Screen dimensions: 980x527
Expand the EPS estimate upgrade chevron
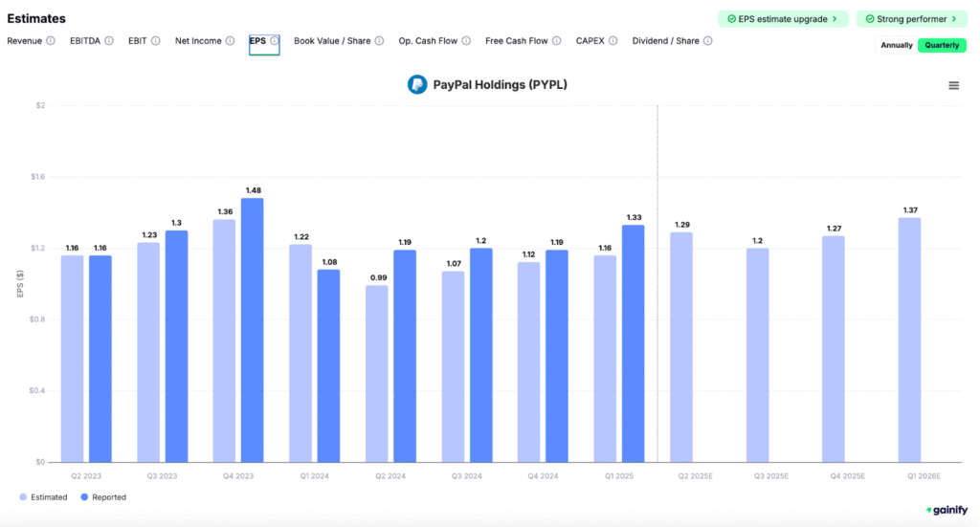(835, 19)
